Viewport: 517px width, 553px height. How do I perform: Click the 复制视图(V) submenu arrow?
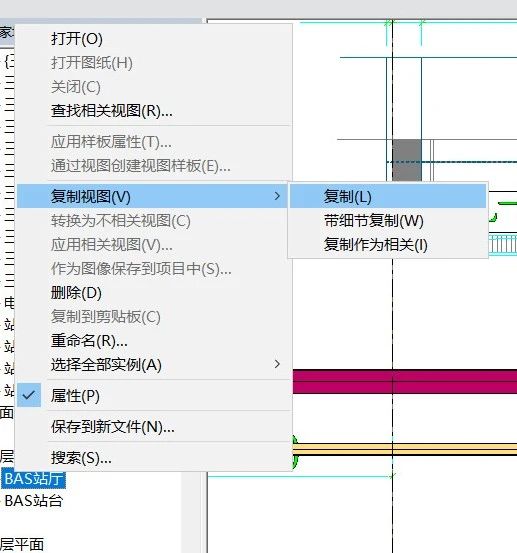(277, 196)
